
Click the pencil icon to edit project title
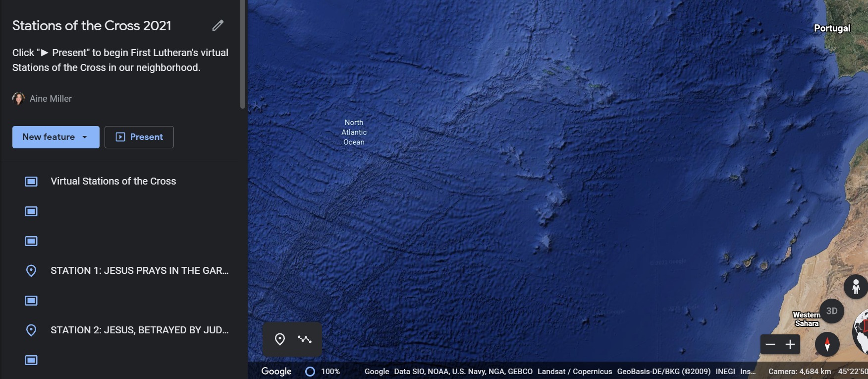(x=218, y=25)
